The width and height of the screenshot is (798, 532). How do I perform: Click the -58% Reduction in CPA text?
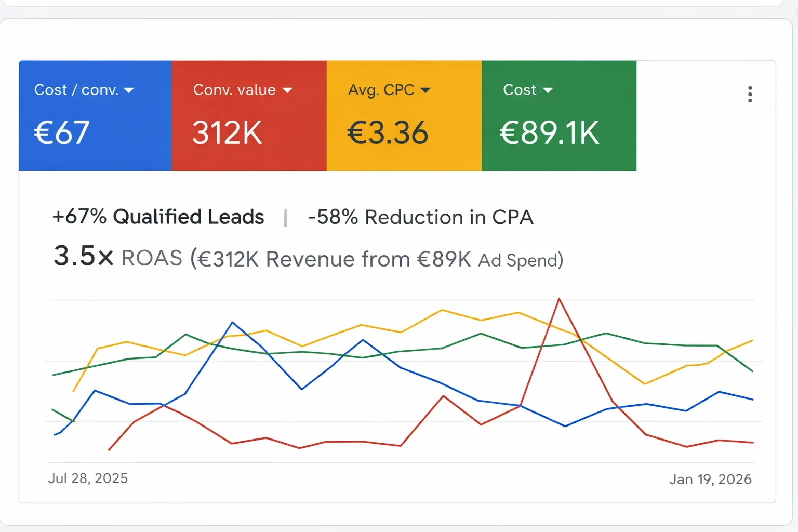(421, 217)
